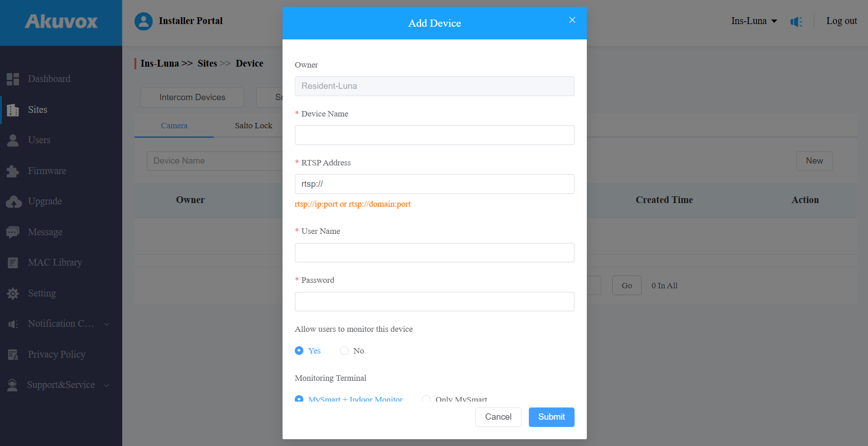Image resolution: width=868 pixels, height=446 pixels.
Task: Cancel the Add Device dialog
Action: (498, 417)
